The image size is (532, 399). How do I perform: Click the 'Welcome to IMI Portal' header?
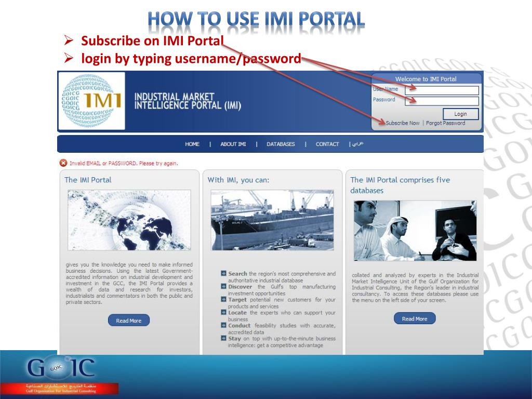(x=426, y=79)
